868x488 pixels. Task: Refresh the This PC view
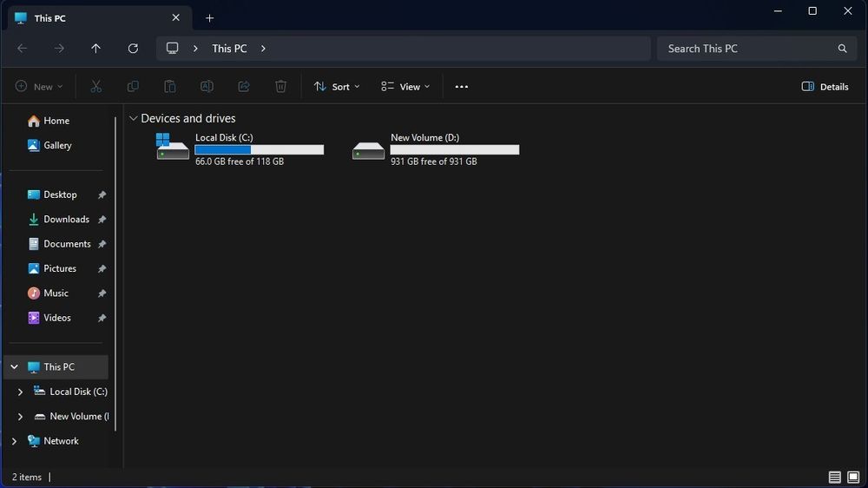pyautogui.click(x=133, y=49)
